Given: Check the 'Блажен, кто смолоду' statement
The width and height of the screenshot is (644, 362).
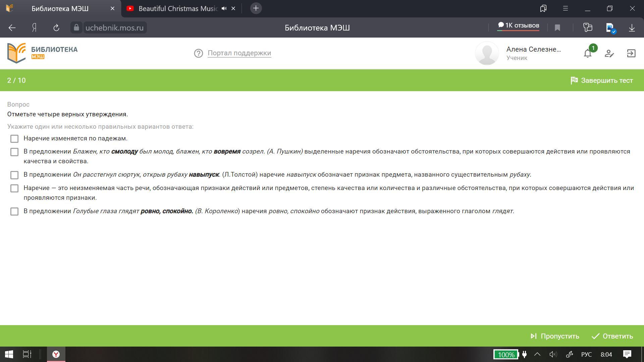Looking at the screenshot, I should point(14,152).
